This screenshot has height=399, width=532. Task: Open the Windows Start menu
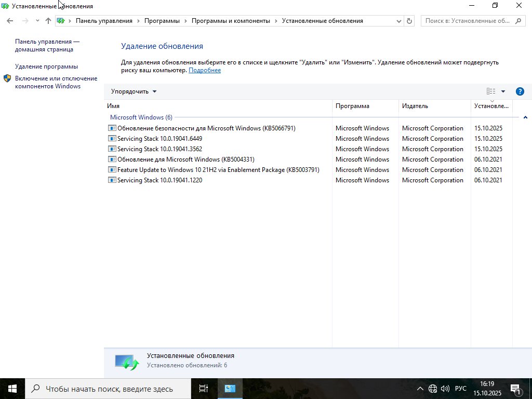click(12, 389)
